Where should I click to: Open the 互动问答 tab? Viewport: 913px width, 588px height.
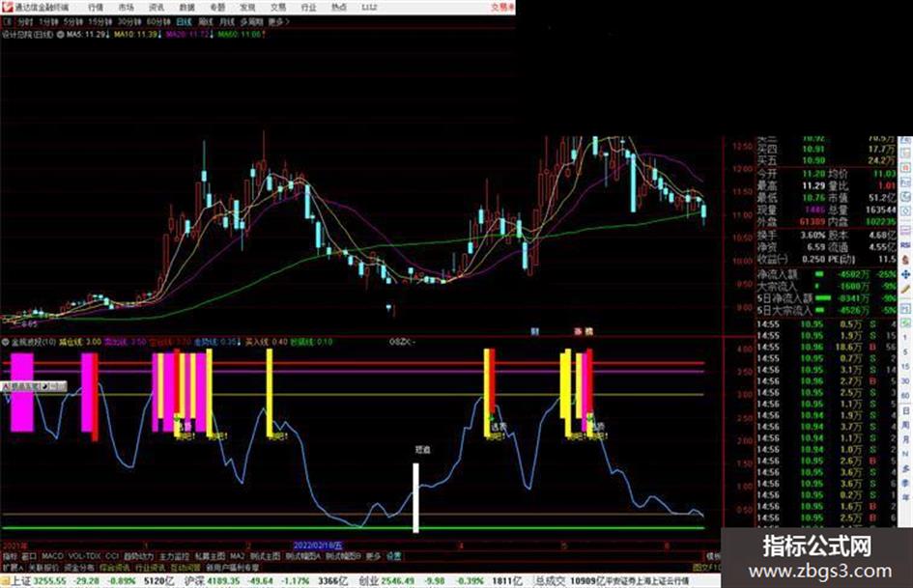[x=185, y=567]
